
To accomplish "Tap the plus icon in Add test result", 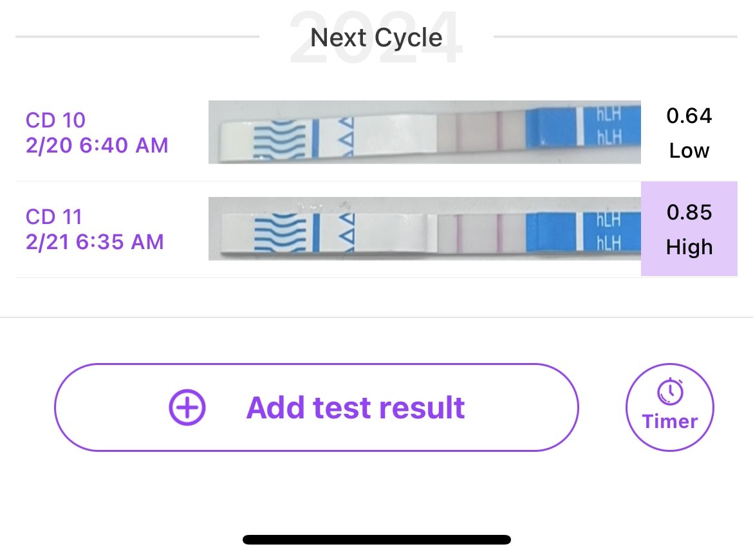I will 187,407.
